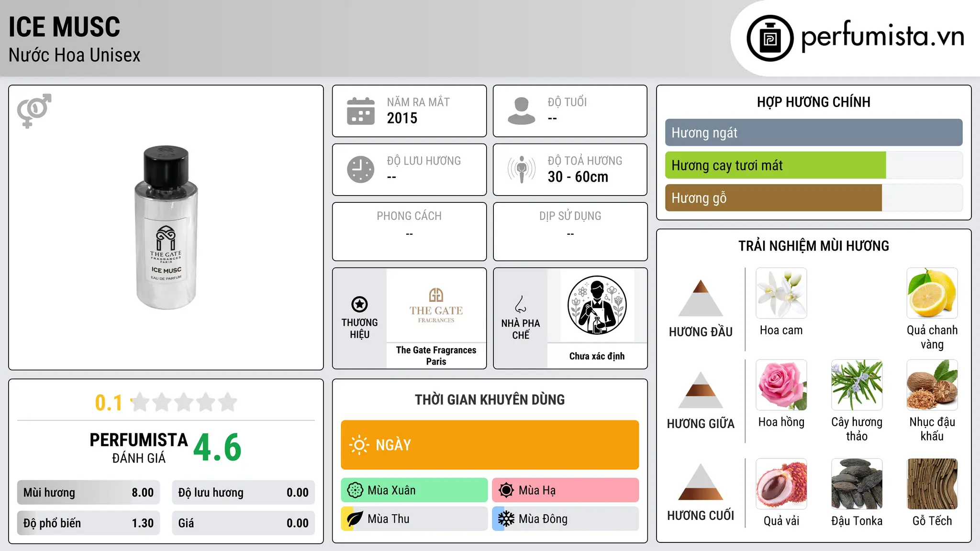
Task: Click the Dịp sử dụng card
Action: 570,231
